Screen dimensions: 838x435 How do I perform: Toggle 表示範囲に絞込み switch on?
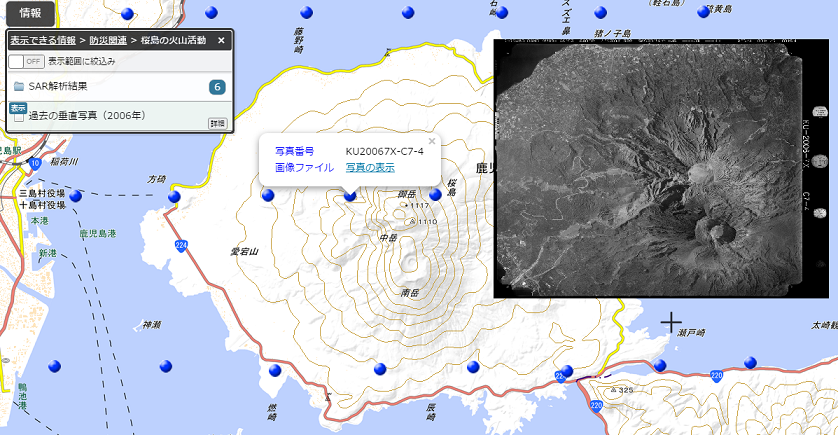point(26,61)
